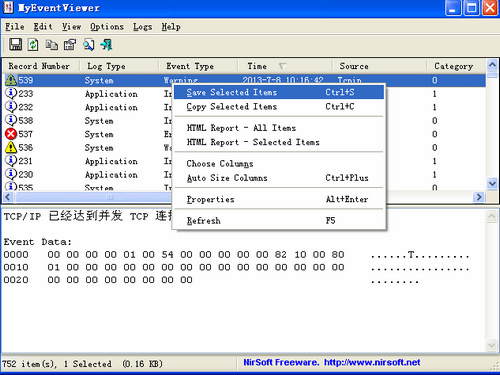Click the Properties toolbar icon

70,44
